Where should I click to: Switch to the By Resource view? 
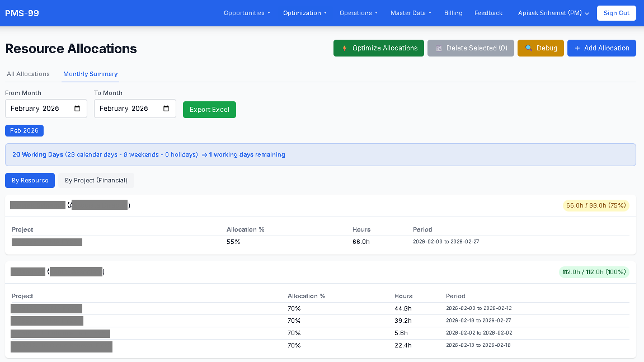click(x=30, y=180)
